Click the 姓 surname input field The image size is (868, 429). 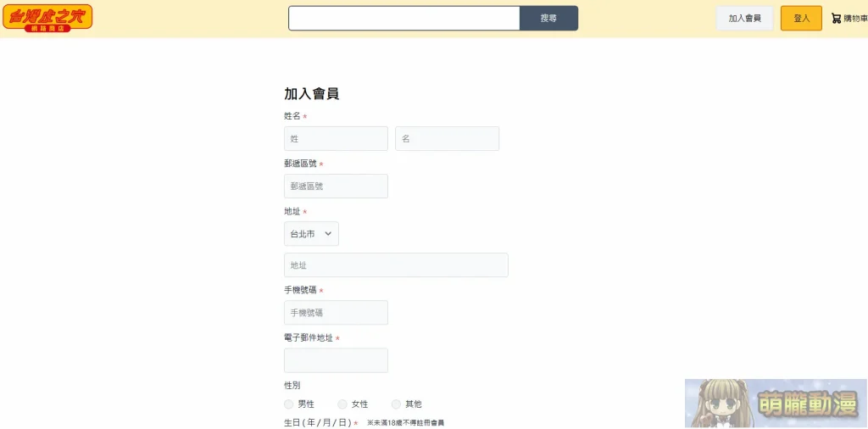coord(336,139)
